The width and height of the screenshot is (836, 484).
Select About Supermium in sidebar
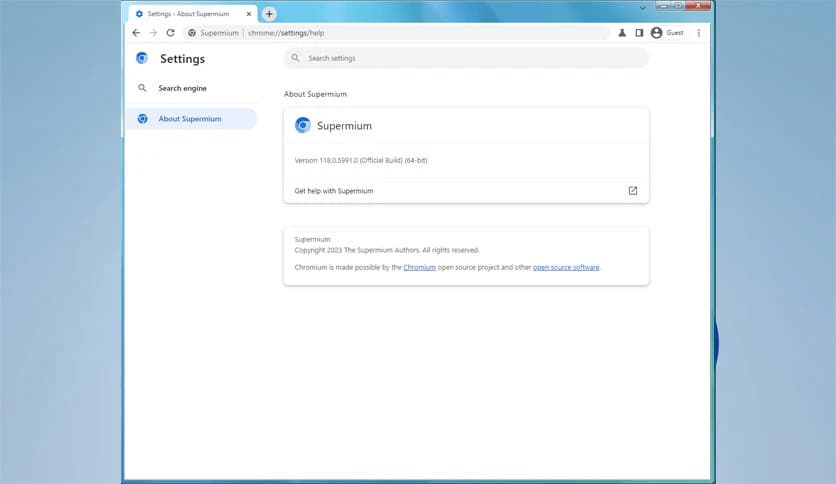(192, 119)
